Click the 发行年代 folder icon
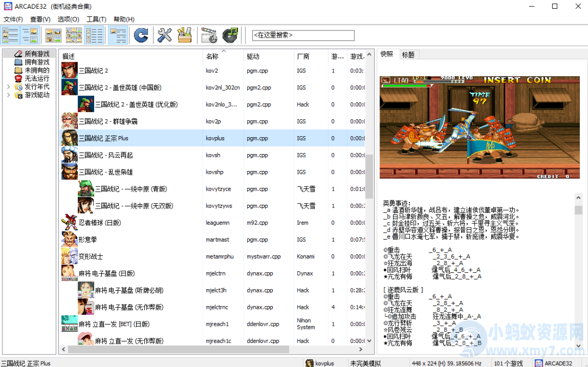 (19, 87)
